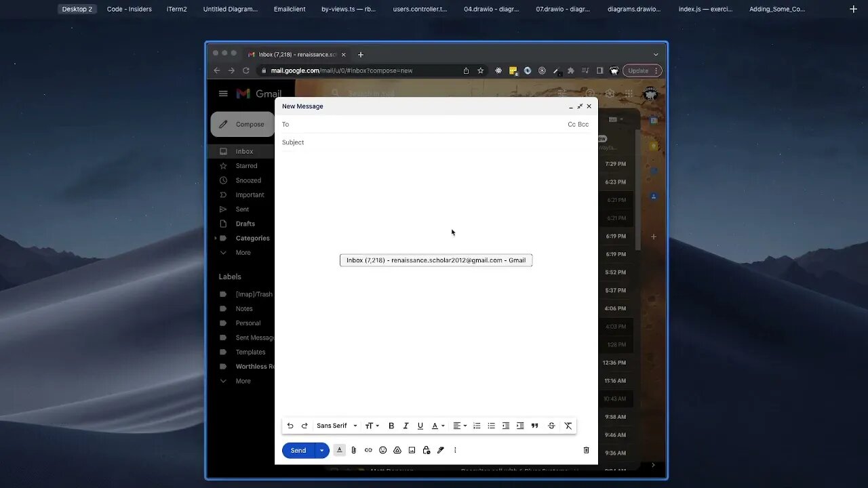Open the text size dropdown

(x=372, y=426)
